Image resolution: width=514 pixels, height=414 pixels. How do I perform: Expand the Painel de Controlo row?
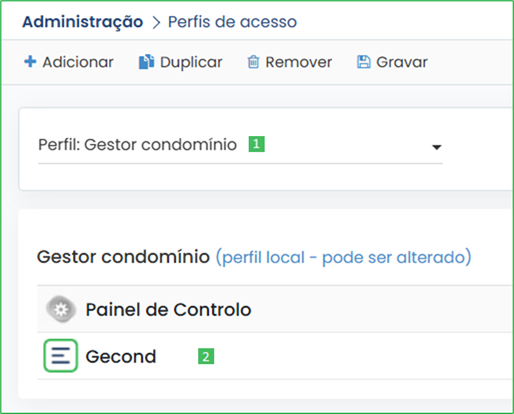tap(275, 309)
